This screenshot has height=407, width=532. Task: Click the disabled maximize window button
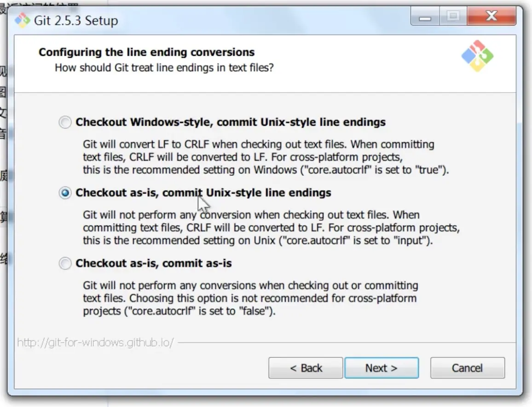coord(453,17)
